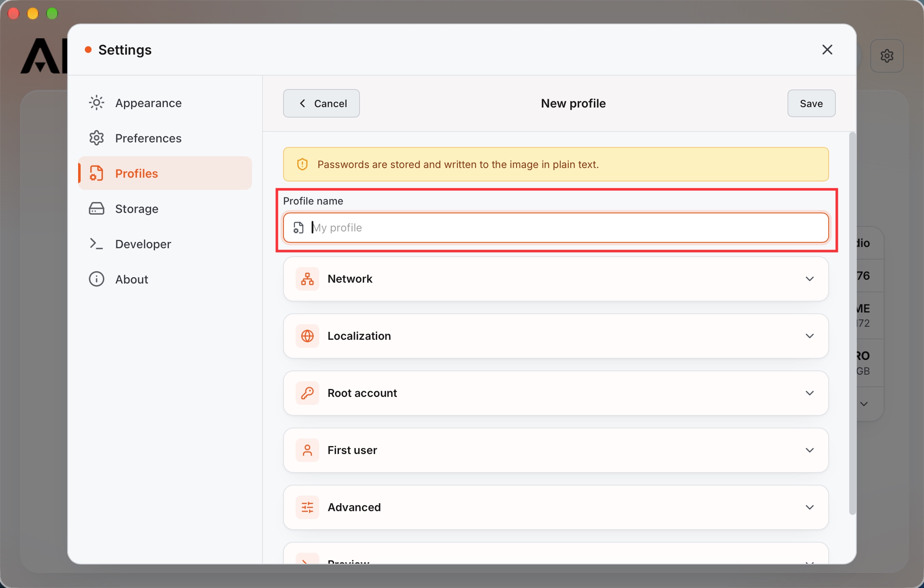Click the Network section title
Screen dimensions: 924x588
coord(350,279)
